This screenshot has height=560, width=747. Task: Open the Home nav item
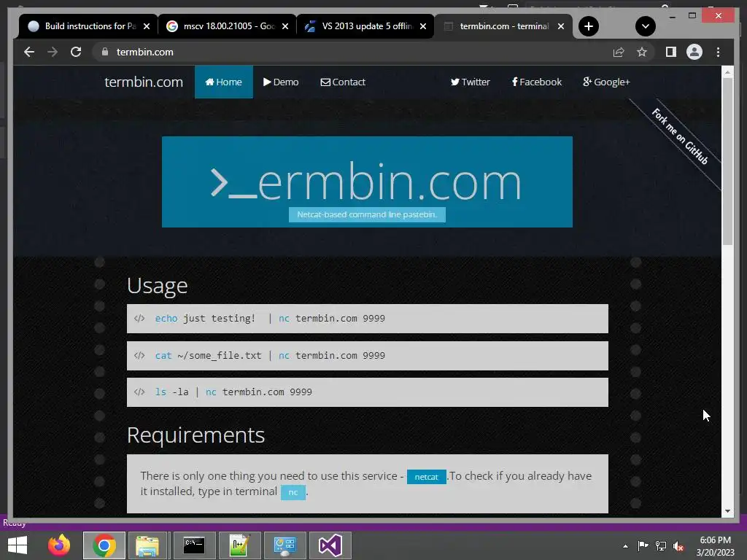(x=223, y=82)
